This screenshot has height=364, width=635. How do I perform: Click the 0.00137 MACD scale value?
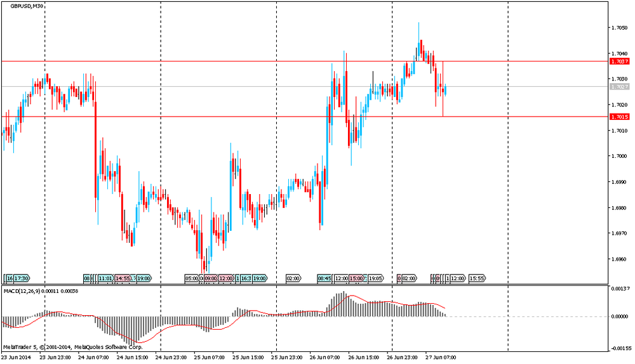[x=620, y=289]
